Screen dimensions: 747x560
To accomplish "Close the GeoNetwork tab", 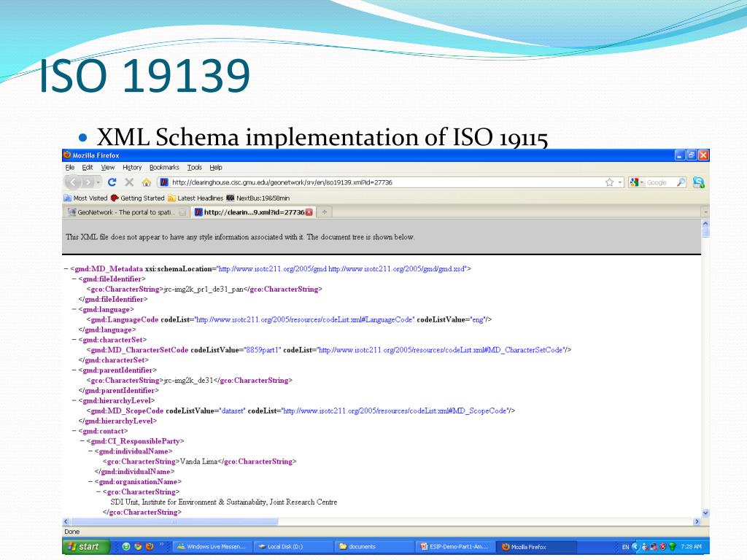I will [x=182, y=212].
